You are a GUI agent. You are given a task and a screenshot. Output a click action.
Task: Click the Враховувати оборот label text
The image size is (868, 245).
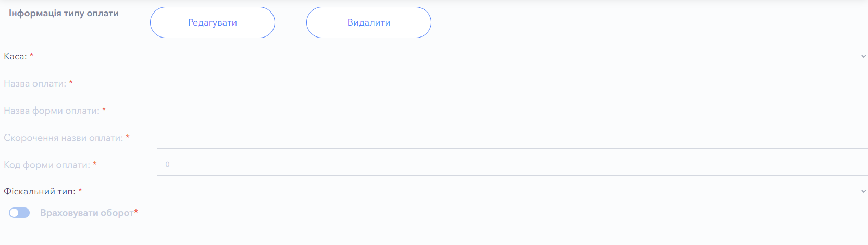coord(86,213)
